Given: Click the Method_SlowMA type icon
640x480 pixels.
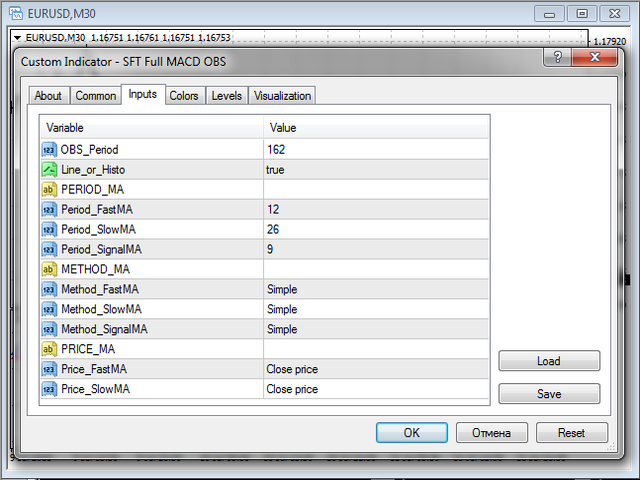Looking at the screenshot, I should pyautogui.click(x=49, y=309).
